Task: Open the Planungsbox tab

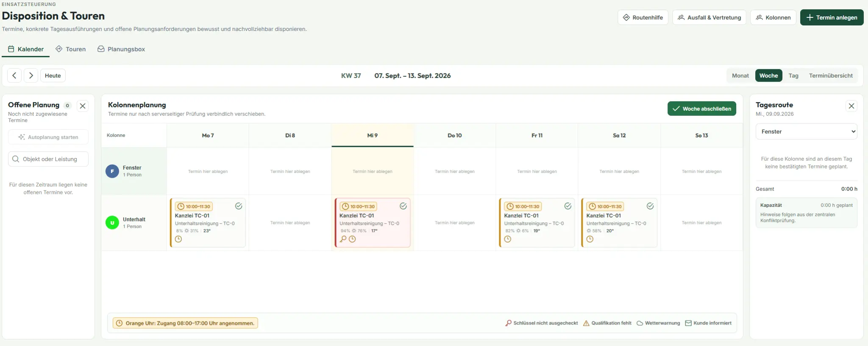Action: (121, 49)
